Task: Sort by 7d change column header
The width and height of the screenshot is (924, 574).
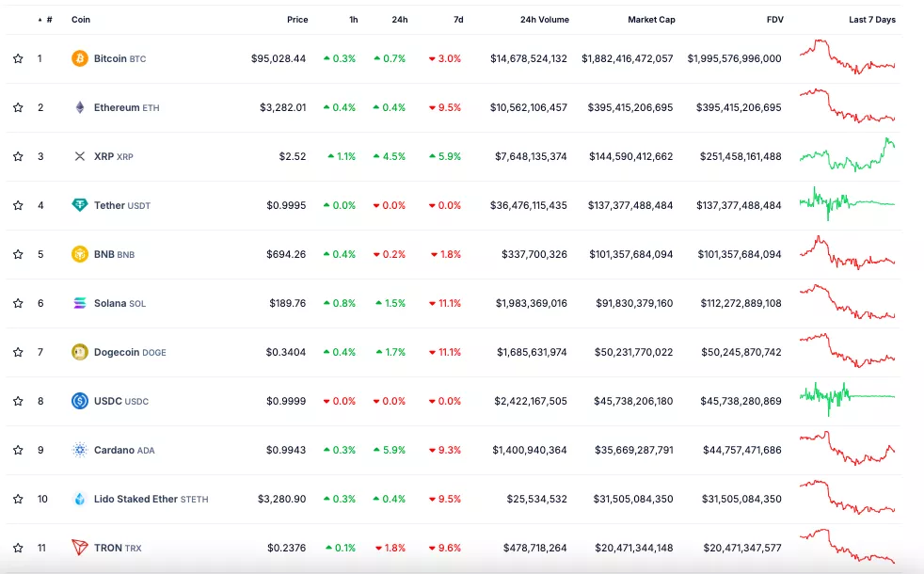Action: click(457, 20)
